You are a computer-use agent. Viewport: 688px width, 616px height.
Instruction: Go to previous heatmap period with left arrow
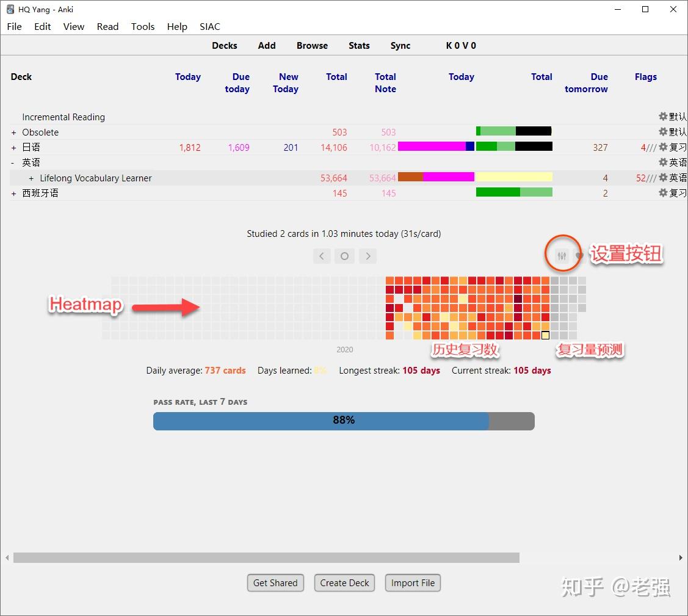[x=322, y=256]
